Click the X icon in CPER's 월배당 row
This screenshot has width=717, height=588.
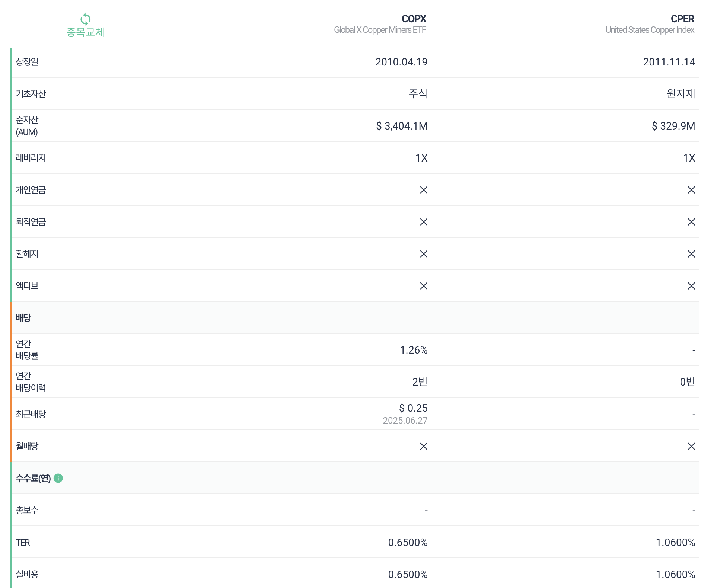coord(691,447)
